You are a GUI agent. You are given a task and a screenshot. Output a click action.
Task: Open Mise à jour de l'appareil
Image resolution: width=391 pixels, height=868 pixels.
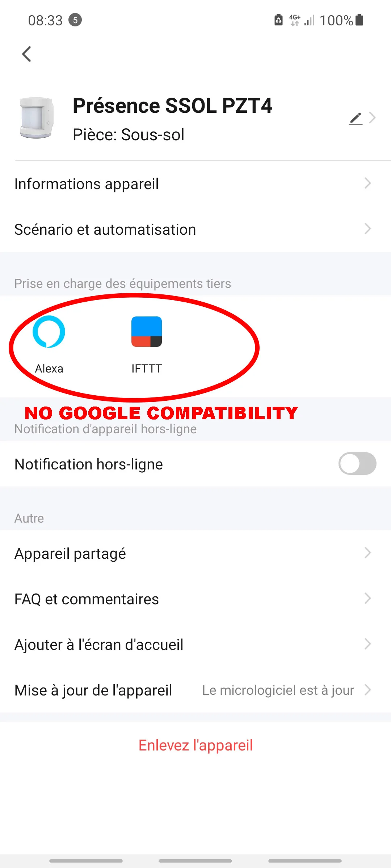[x=195, y=690]
